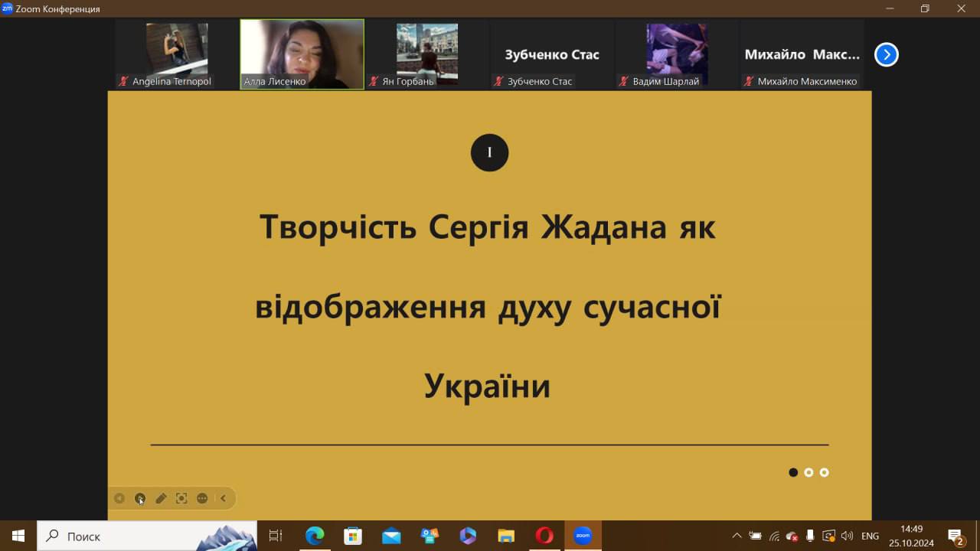Open File Explorer from the taskbar
The image size is (980, 551).
506,536
